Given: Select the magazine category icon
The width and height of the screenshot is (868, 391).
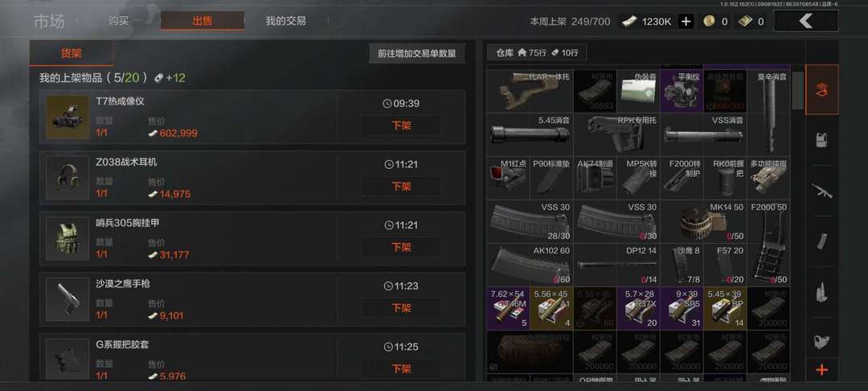Looking at the screenshot, I should pyautogui.click(x=821, y=241).
